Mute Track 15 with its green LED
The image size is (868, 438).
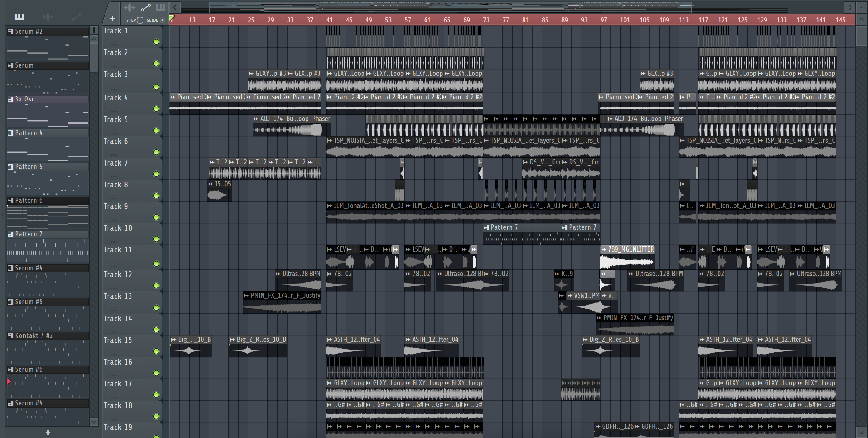click(x=156, y=351)
